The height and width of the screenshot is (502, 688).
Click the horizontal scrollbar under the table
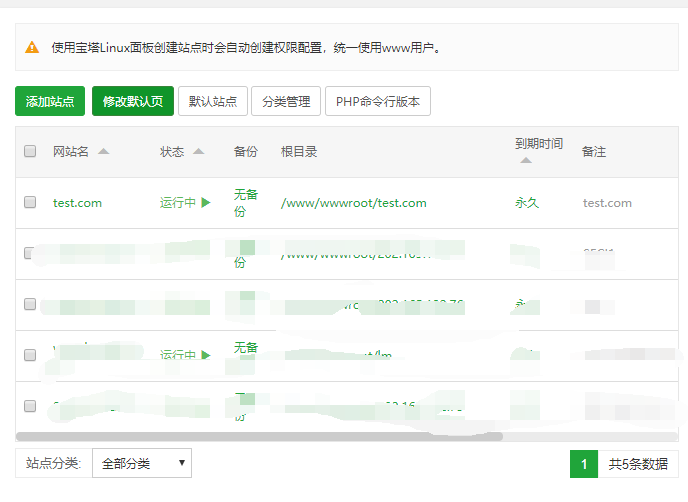tap(260, 437)
